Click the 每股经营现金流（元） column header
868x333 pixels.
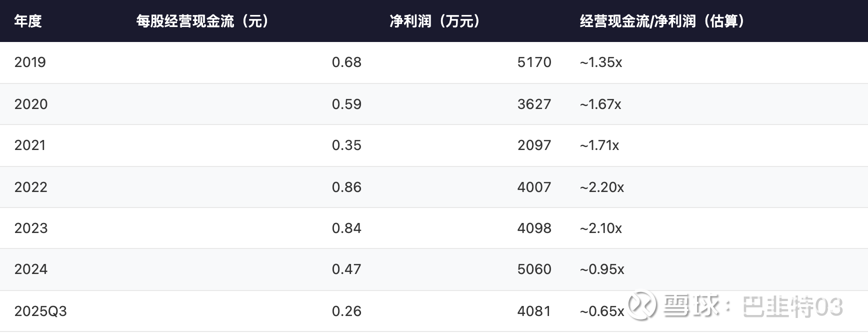pyautogui.click(x=203, y=21)
